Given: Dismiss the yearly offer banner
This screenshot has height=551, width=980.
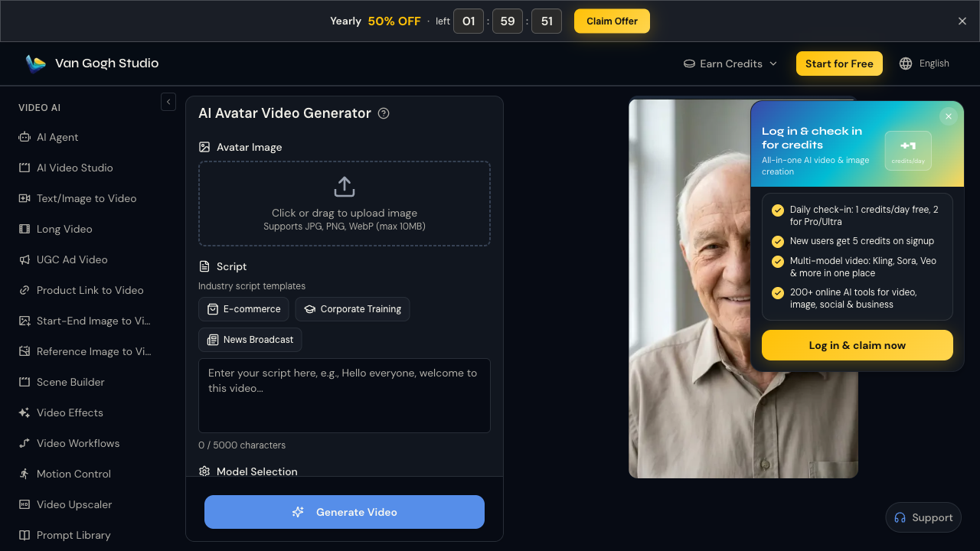Looking at the screenshot, I should [x=962, y=21].
